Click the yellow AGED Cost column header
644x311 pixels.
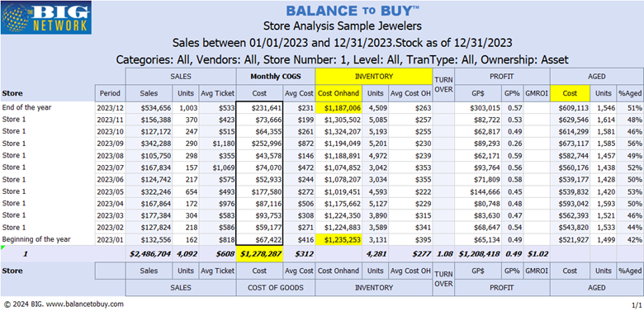tap(570, 93)
